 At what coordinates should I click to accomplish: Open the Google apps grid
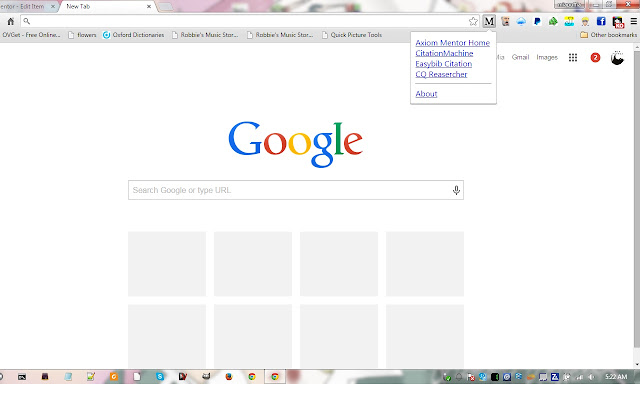pos(573,58)
